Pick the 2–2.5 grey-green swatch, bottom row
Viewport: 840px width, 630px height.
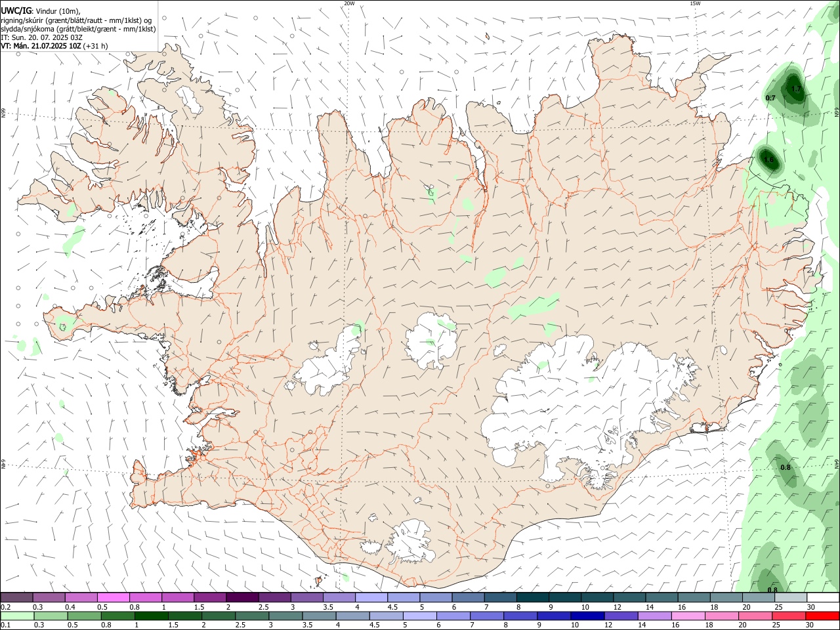pos(219,616)
